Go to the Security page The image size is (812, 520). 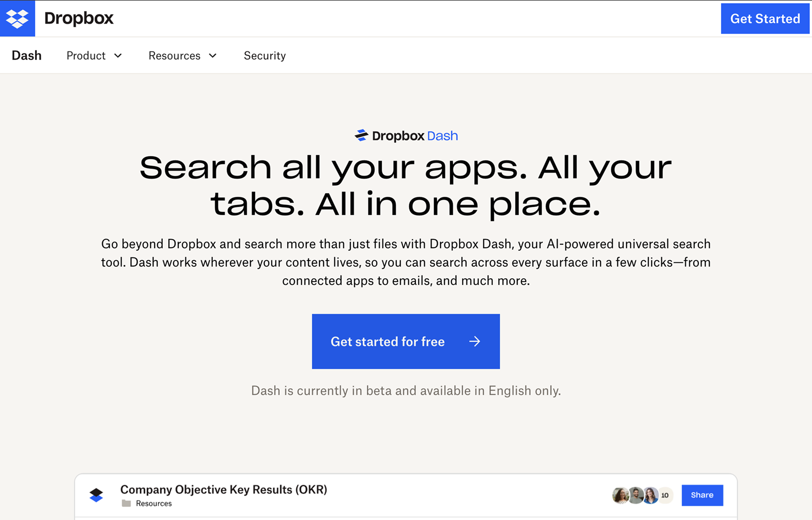[265, 55]
